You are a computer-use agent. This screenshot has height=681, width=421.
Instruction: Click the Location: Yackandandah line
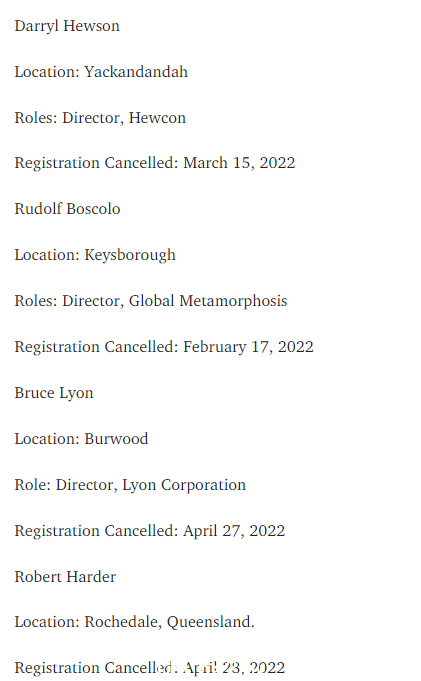101,72
